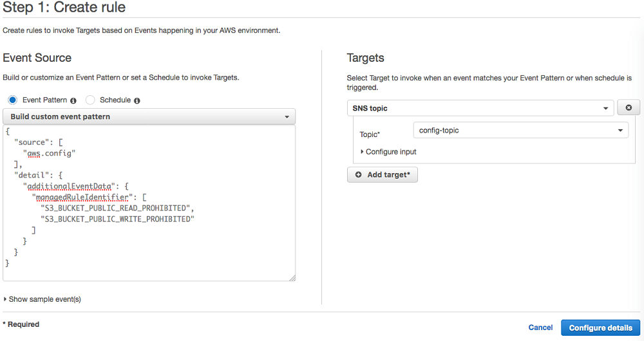Click info icon next to Schedule
Viewport: 644px width, 341px height.
(137, 100)
